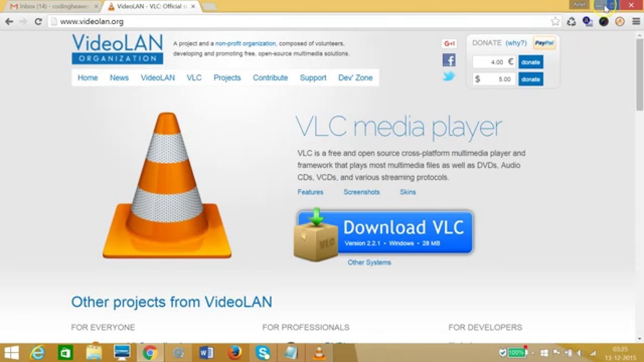
Task: Click donate button beside the euro amount
Action: click(531, 62)
